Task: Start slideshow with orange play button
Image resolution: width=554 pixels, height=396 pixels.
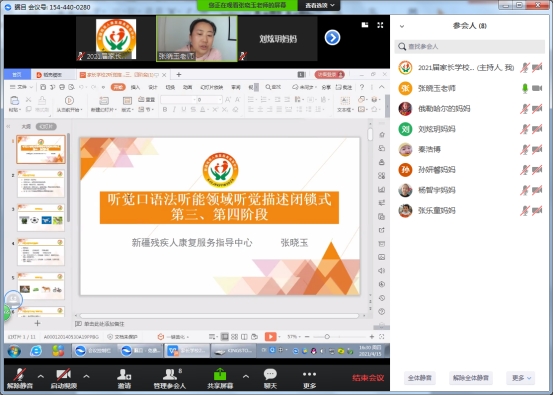Action: 270,337
